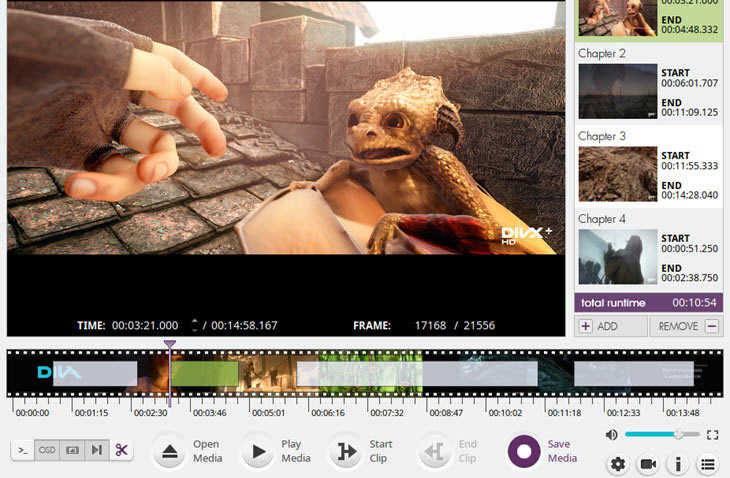Image resolution: width=730 pixels, height=478 pixels.
Task: Select the highlighted first chapter thumbnail
Action: tap(618, 18)
